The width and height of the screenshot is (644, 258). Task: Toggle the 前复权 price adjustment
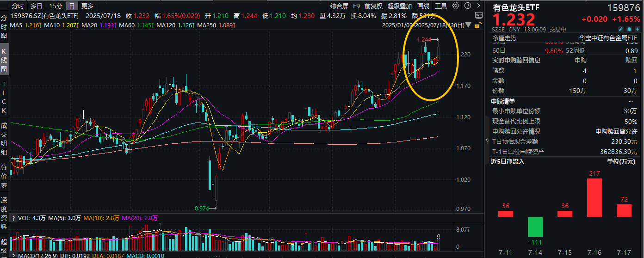(x=373, y=6)
